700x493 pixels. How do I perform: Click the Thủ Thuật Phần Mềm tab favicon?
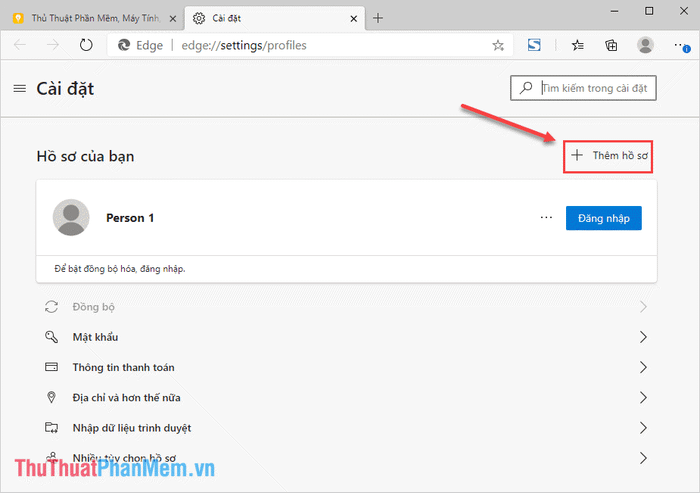point(18,18)
